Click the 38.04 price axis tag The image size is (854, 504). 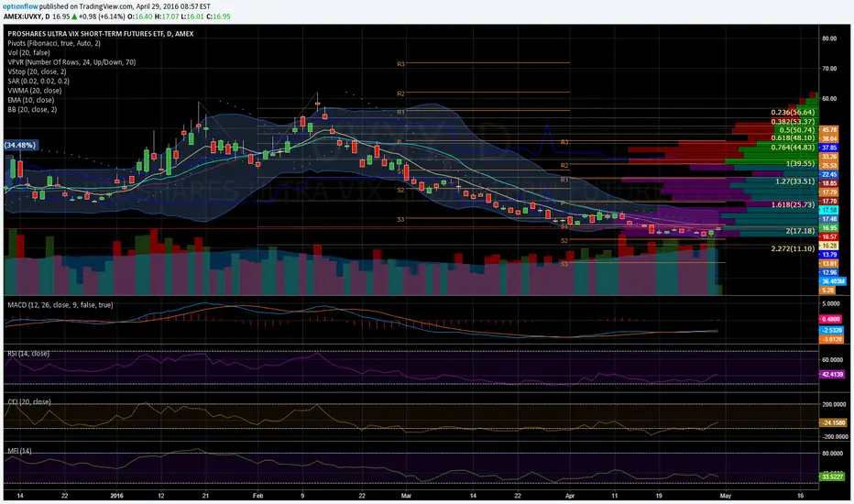click(829, 139)
